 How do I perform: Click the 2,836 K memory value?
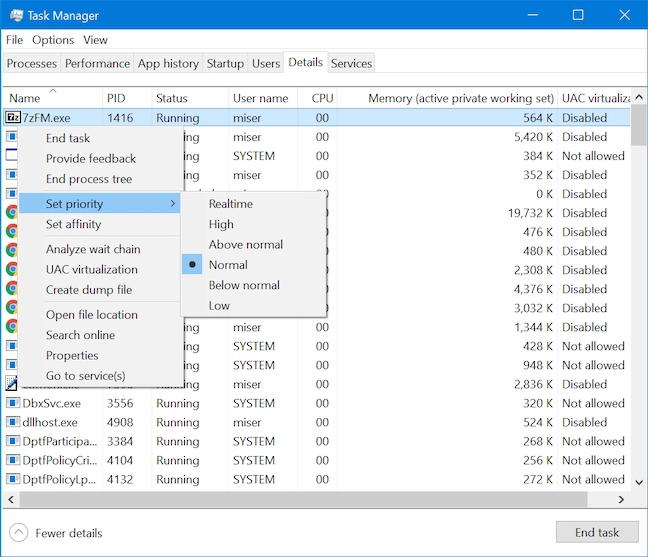[533, 384]
